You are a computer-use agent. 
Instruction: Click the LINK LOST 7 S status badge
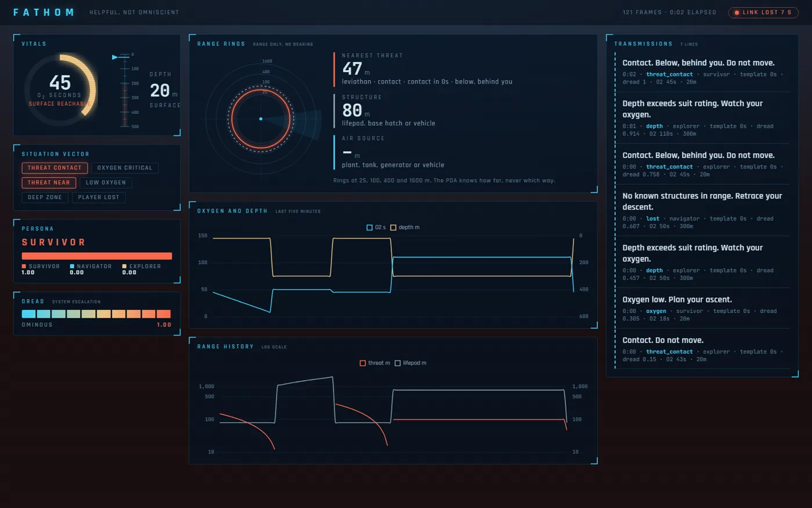coord(763,12)
